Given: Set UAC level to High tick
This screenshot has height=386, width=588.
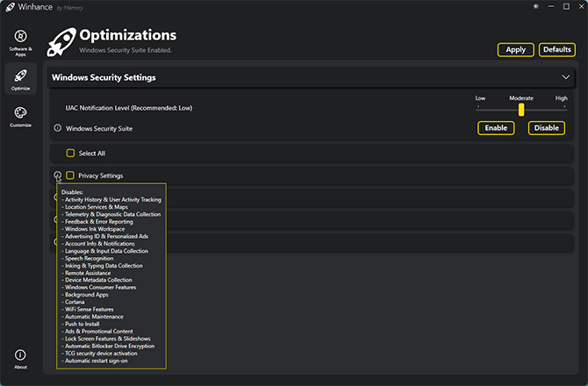Looking at the screenshot, I should coord(564,107).
